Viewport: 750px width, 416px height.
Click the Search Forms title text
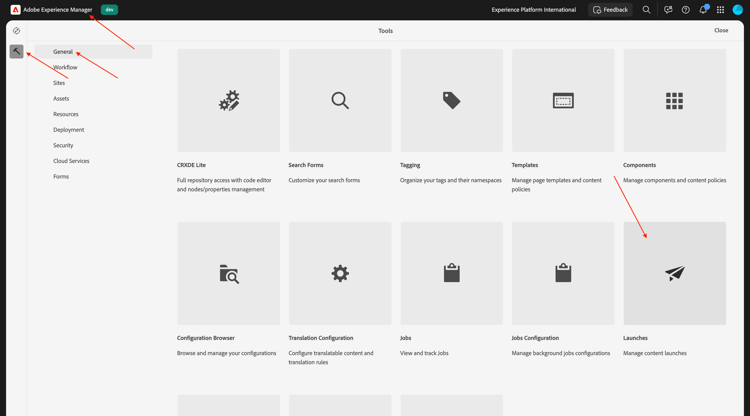click(306, 165)
